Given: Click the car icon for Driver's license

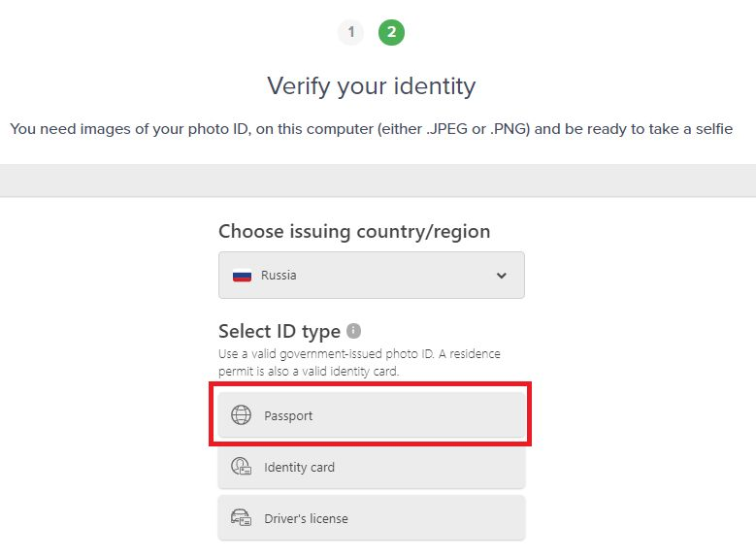Looking at the screenshot, I should tap(241, 518).
